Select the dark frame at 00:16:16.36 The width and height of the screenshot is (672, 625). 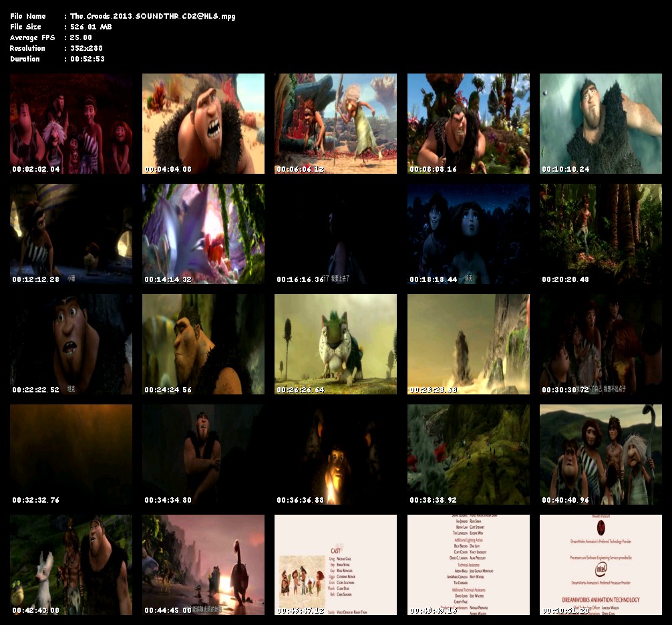[x=335, y=234]
